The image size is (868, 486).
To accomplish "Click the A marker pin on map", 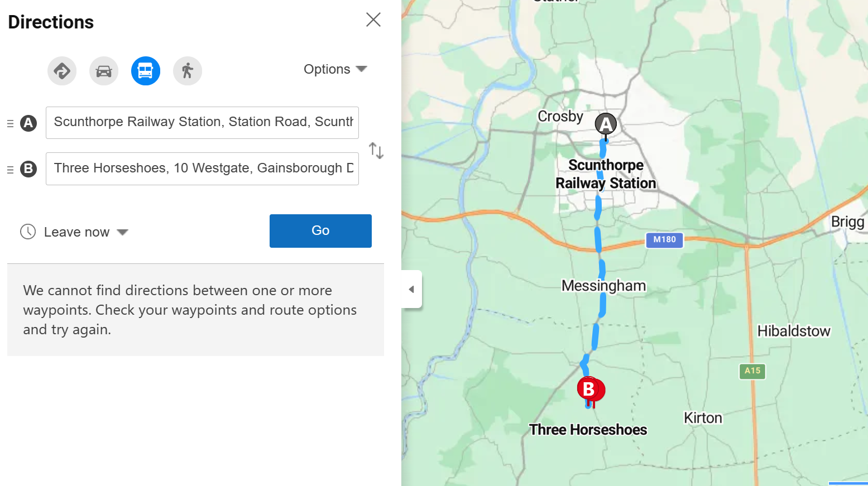I will [x=606, y=124].
